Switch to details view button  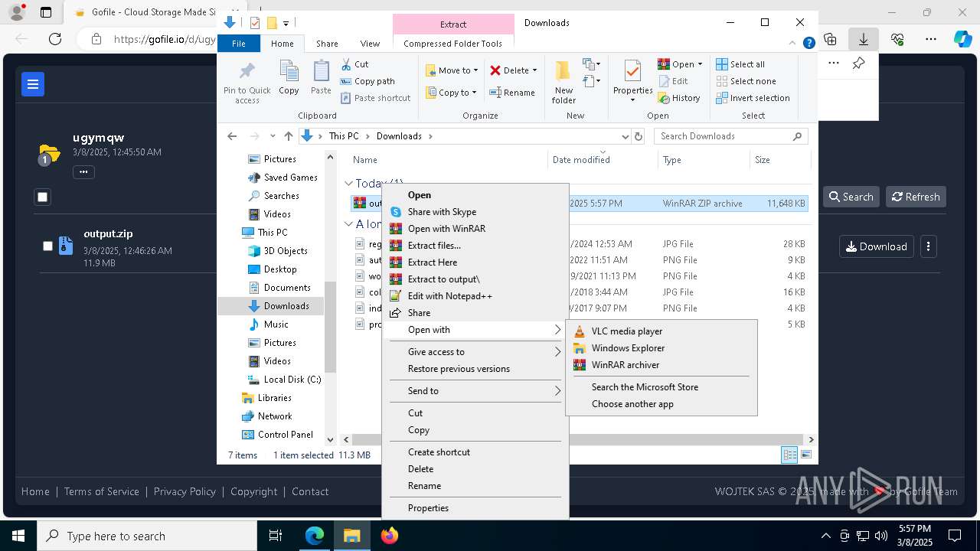789,455
